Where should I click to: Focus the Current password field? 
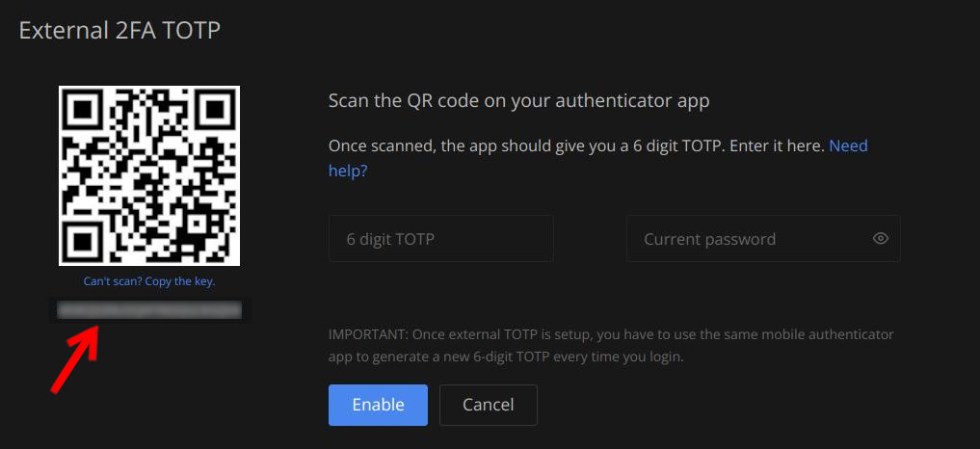[x=763, y=238]
